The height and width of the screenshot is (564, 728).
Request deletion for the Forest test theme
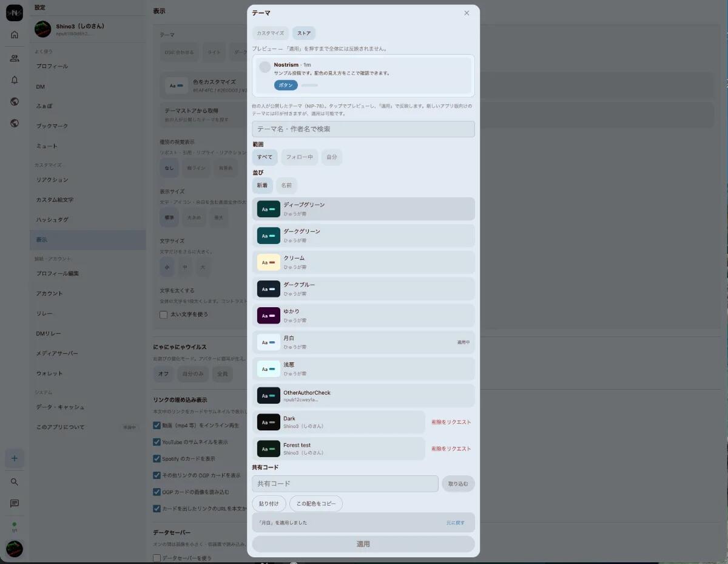point(451,449)
